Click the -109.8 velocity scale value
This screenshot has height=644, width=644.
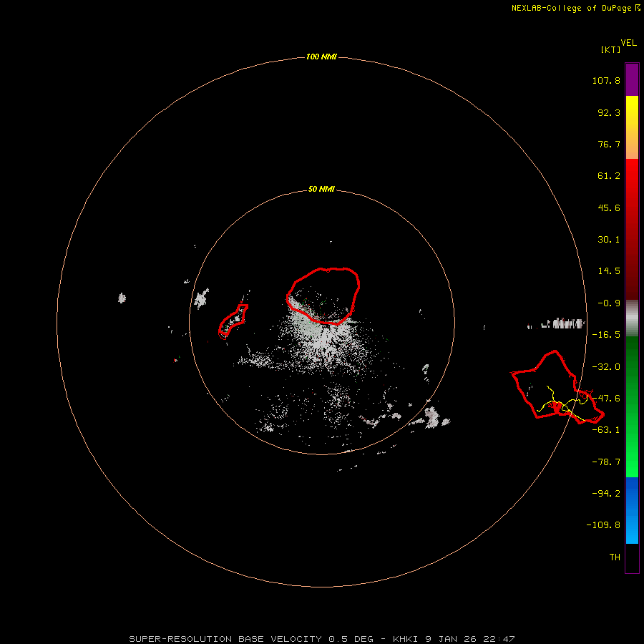pyautogui.click(x=603, y=525)
